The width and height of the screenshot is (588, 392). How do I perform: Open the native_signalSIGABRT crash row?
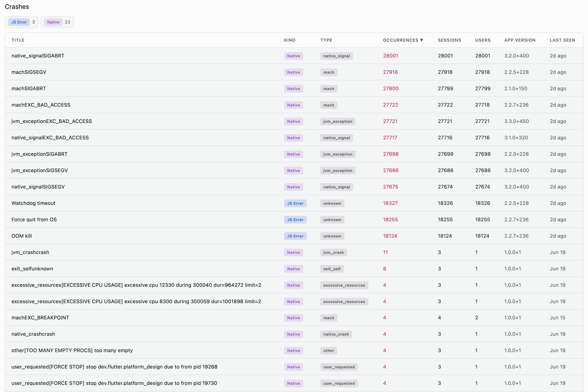[x=294, y=56]
